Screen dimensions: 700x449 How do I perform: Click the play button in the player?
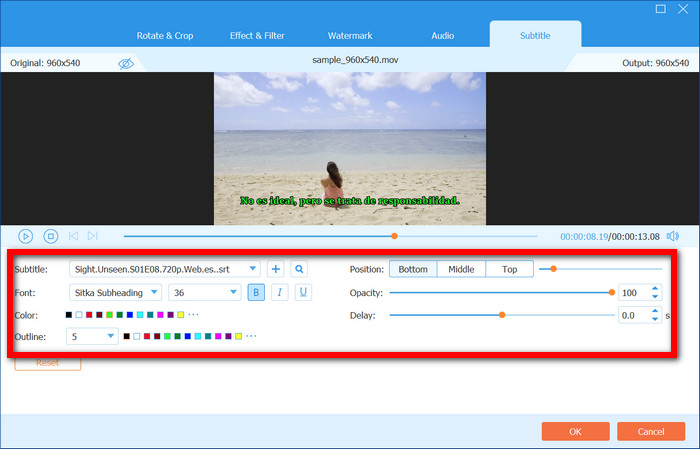[x=25, y=236]
